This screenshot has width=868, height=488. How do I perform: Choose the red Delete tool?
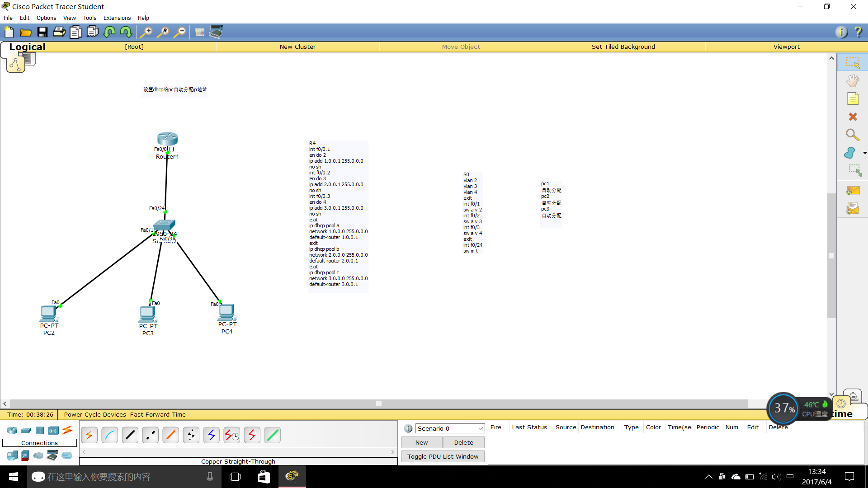pyautogui.click(x=853, y=117)
